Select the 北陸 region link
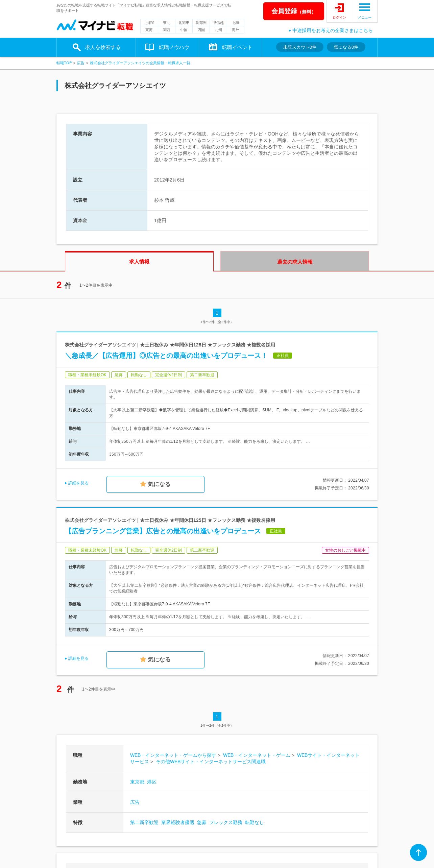 [236, 23]
